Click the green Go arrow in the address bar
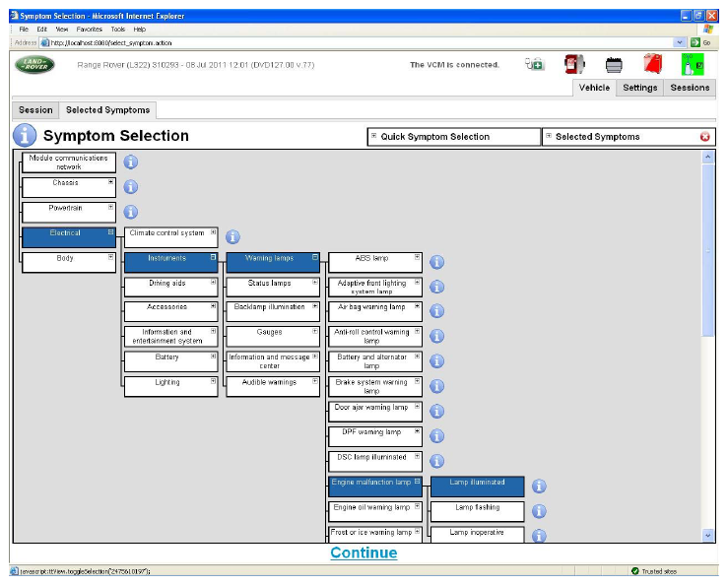Image resolution: width=728 pixels, height=585 pixels. [x=695, y=42]
